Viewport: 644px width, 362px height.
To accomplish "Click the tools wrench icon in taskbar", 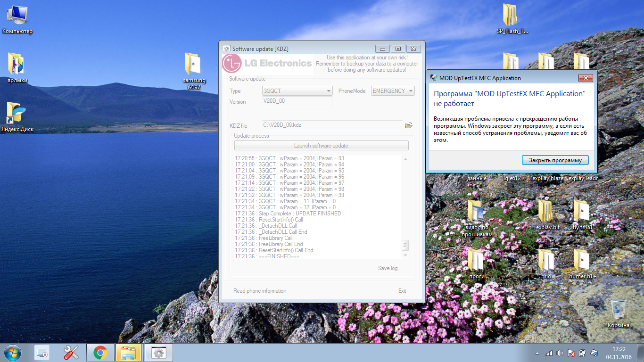I will [71, 353].
